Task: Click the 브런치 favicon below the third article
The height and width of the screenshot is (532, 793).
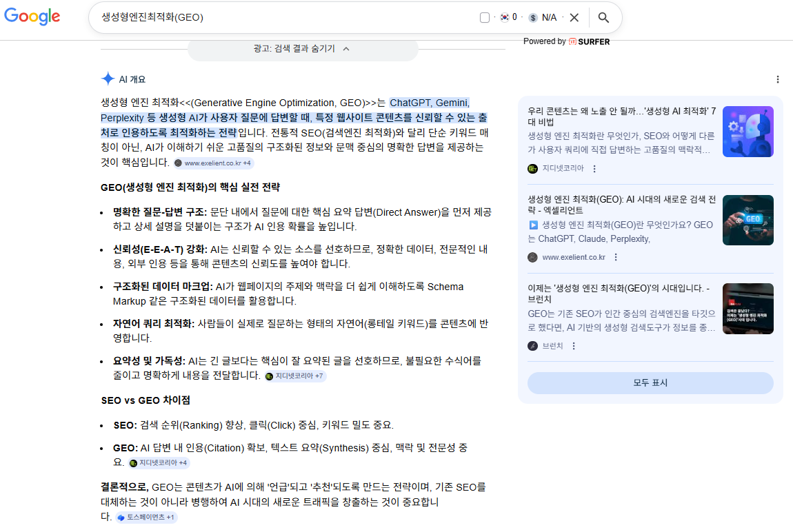Action: click(x=532, y=346)
